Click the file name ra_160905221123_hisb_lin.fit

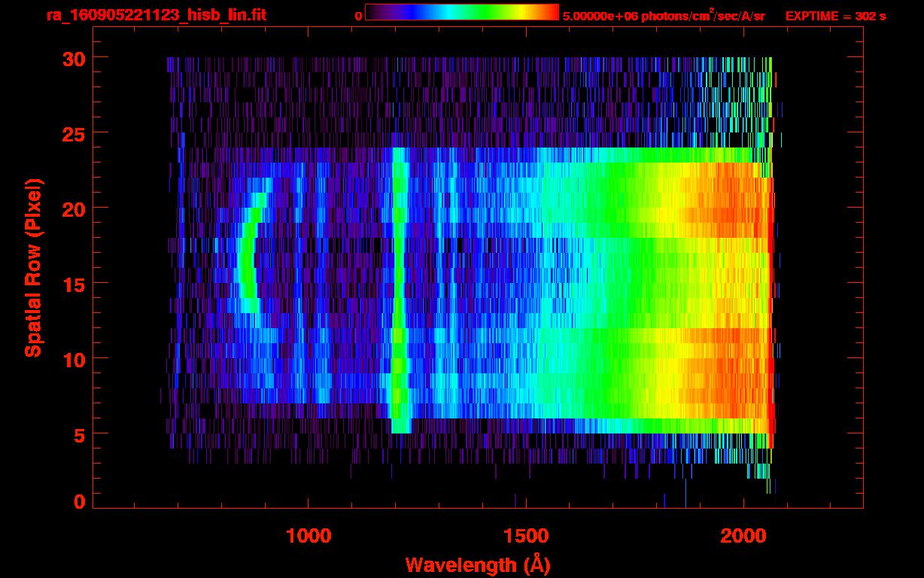point(156,15)
